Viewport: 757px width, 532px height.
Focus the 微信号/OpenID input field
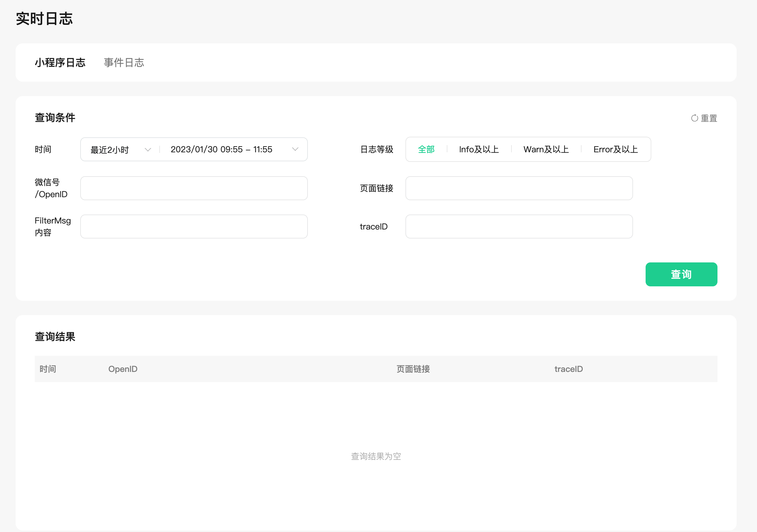pyautogui.click(x=194, y=188)
